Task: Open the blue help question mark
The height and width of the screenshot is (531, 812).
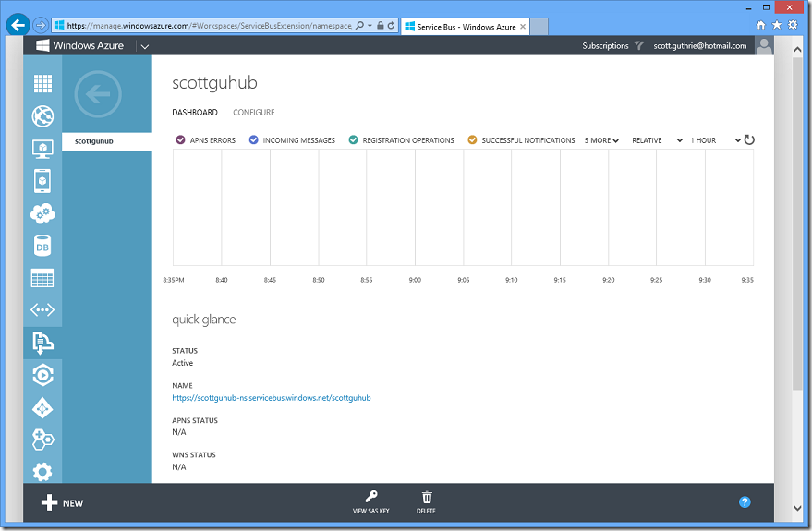Action: [745, 502]
